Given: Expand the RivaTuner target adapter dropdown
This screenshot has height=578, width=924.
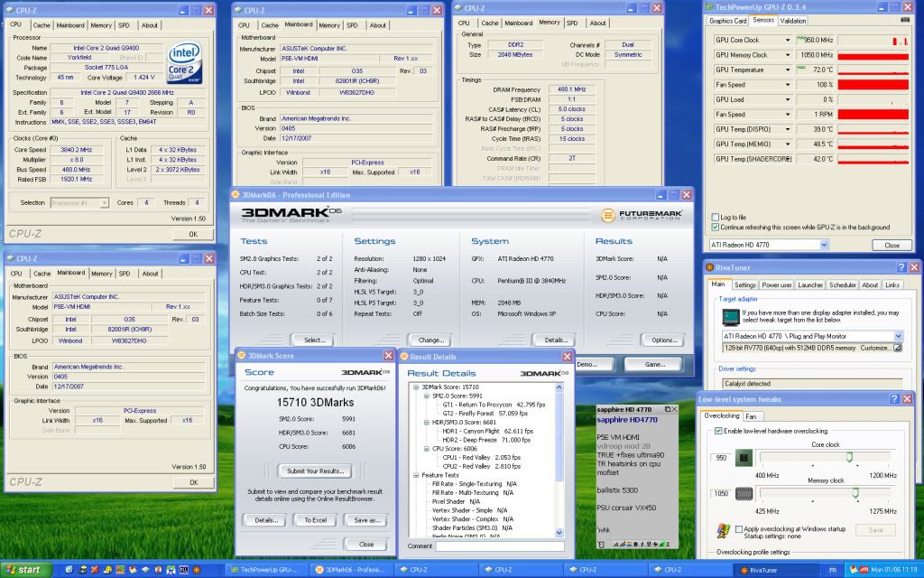Looking at the screenshot, I should tap(897, 336).
